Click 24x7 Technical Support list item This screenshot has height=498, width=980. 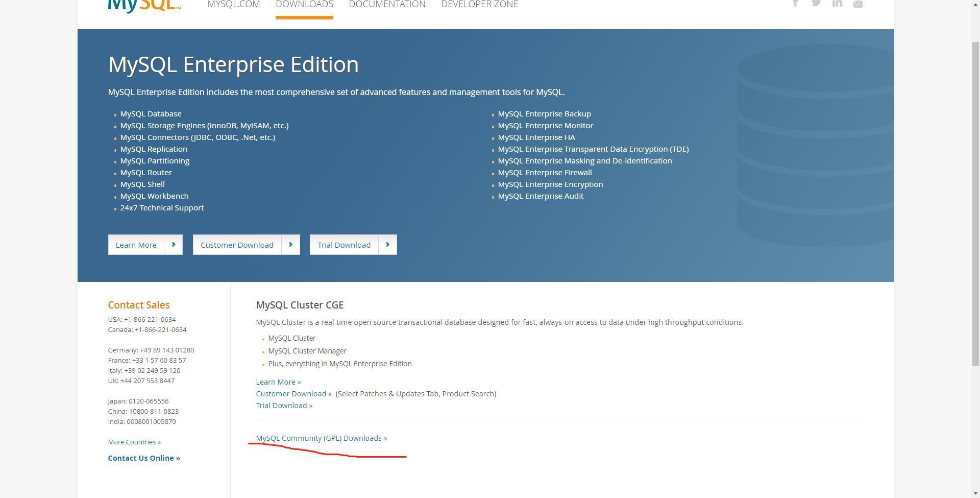pyautogui.click(x=162, y=208)
